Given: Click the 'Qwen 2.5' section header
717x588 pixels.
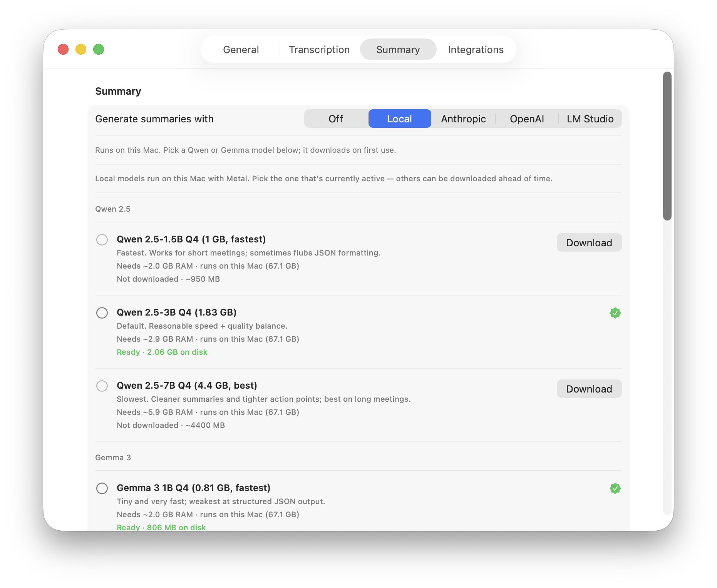Looking at the screenshot, I should pyautogui.click(x=113, y=209).
